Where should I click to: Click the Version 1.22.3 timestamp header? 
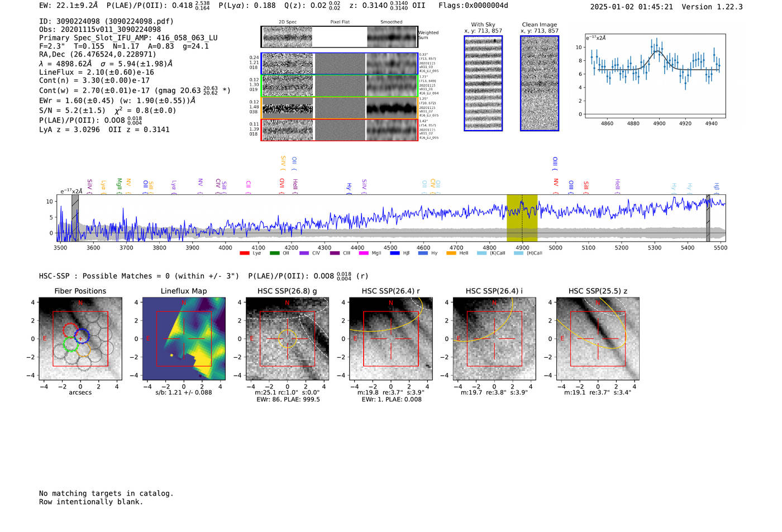pos(666,7)
